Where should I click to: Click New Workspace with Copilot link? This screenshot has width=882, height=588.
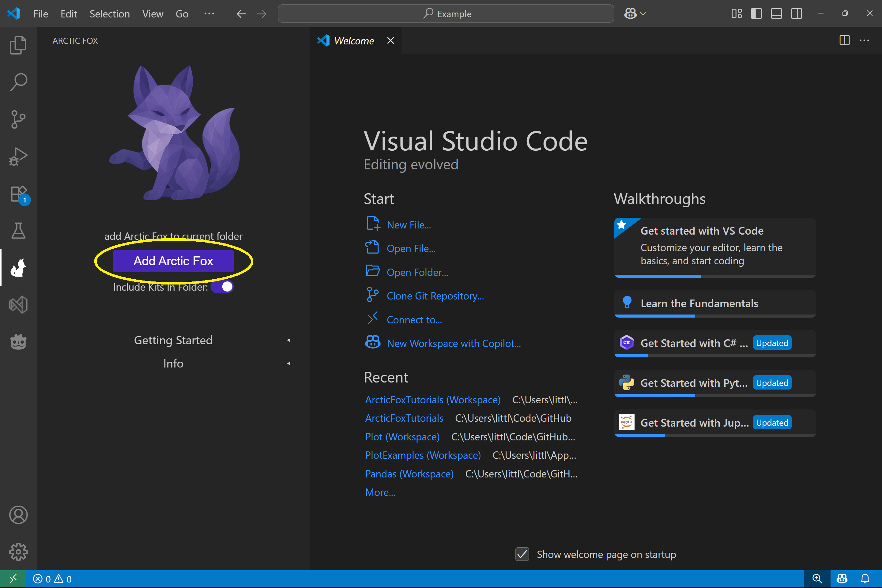point(454,344)
